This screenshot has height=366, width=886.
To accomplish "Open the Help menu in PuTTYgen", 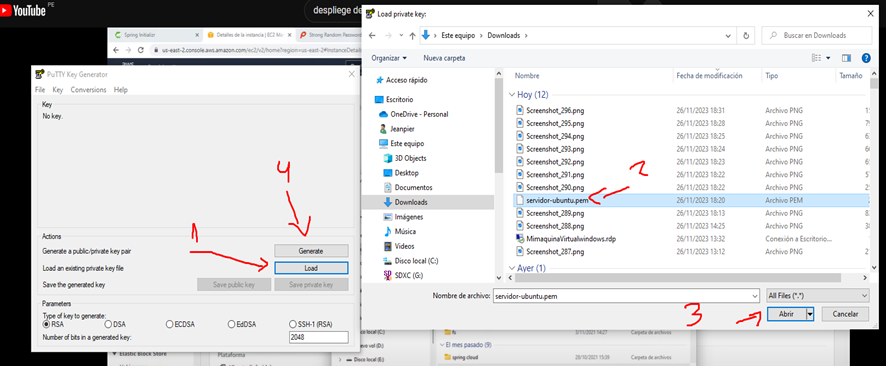I will coord(120,90).
